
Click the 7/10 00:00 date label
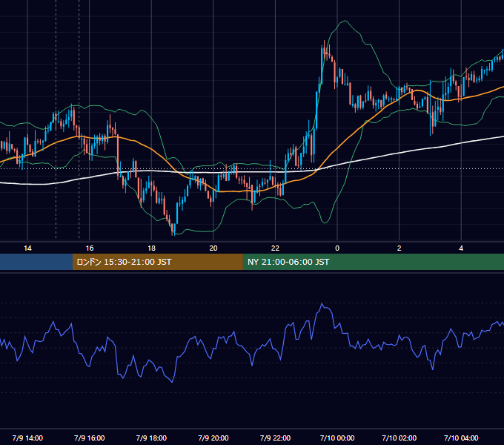(337, 438)
